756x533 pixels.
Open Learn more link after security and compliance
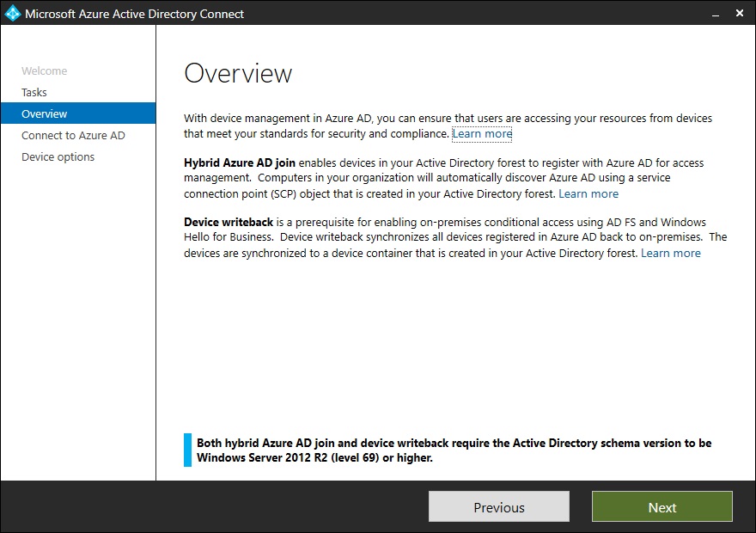click(x=482, y=133)
